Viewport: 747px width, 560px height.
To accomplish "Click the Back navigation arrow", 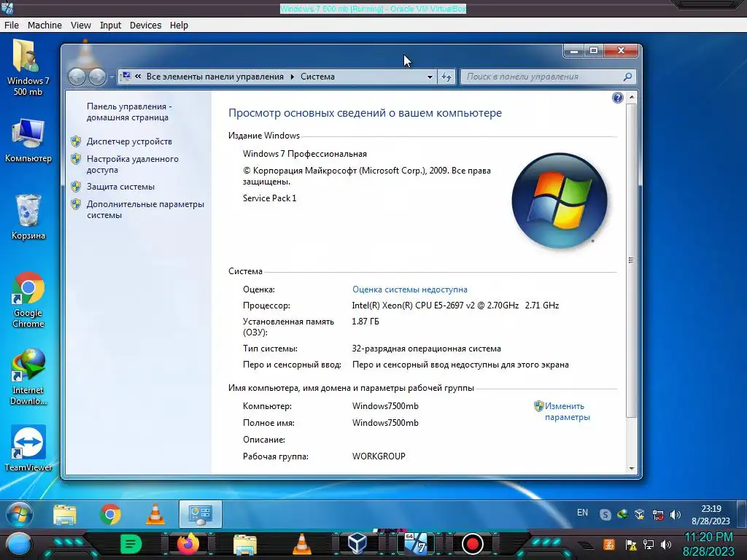I will click(77, 77).
